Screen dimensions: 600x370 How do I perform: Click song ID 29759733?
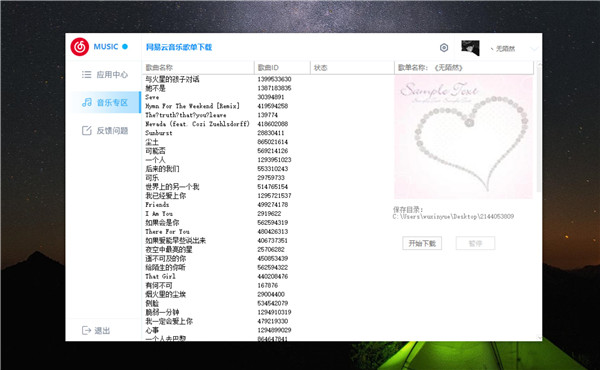[x=271, y=178]
